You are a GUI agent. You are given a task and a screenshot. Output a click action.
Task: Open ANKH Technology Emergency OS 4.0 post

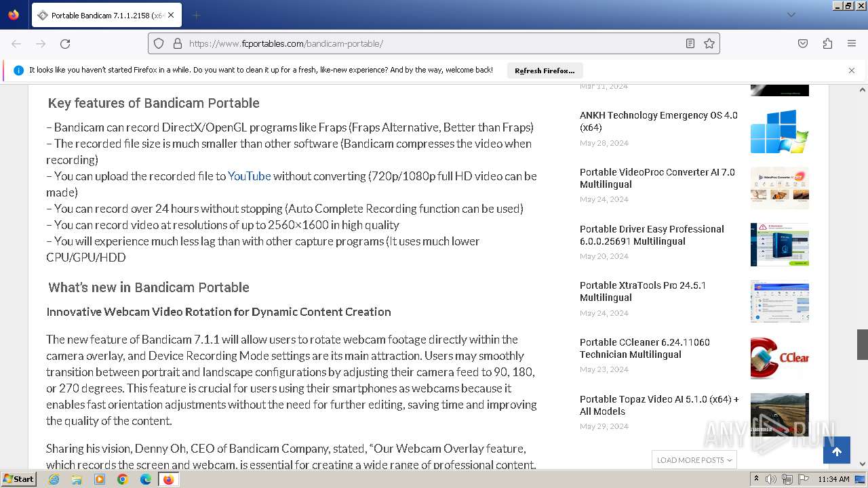pos(658,121)
